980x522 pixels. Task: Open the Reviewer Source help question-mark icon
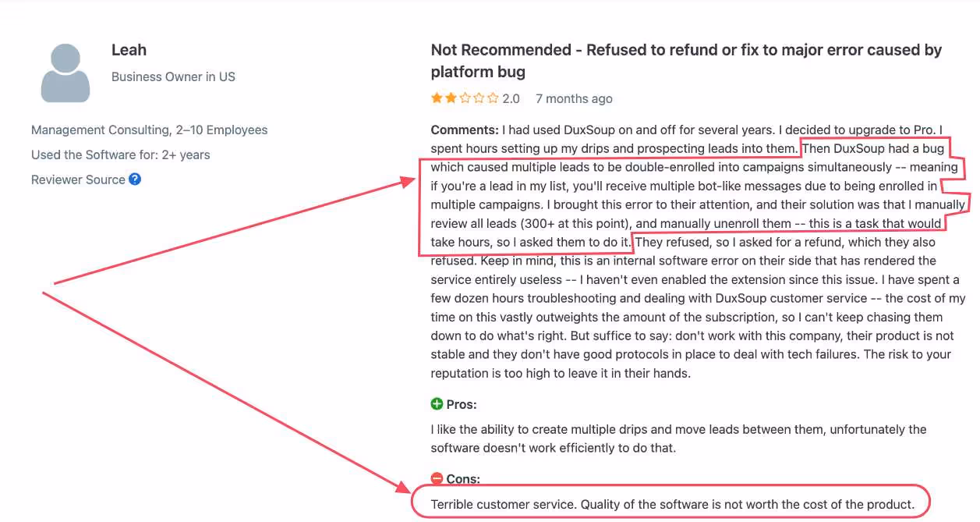tap(136, 179)
